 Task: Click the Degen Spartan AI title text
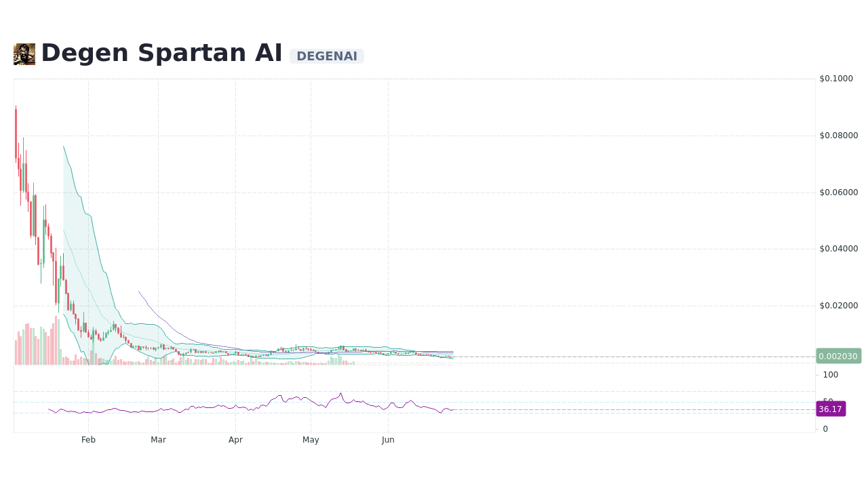[161, 52]
